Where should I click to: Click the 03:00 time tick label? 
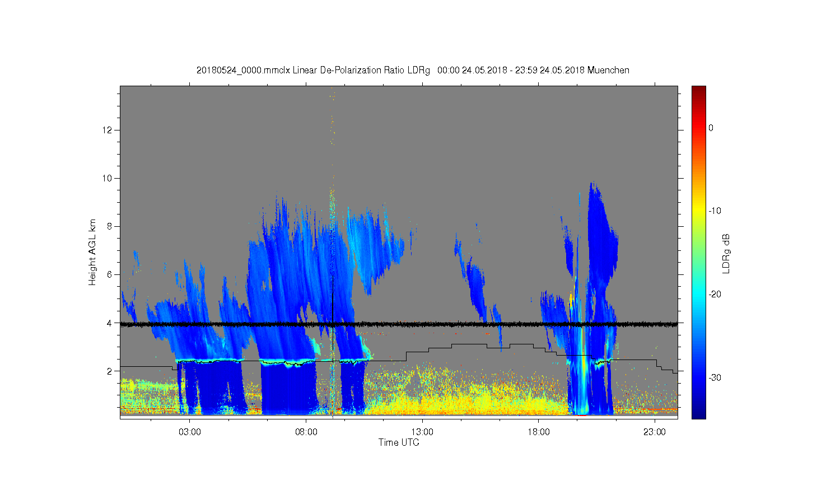(x=190, y=432)
